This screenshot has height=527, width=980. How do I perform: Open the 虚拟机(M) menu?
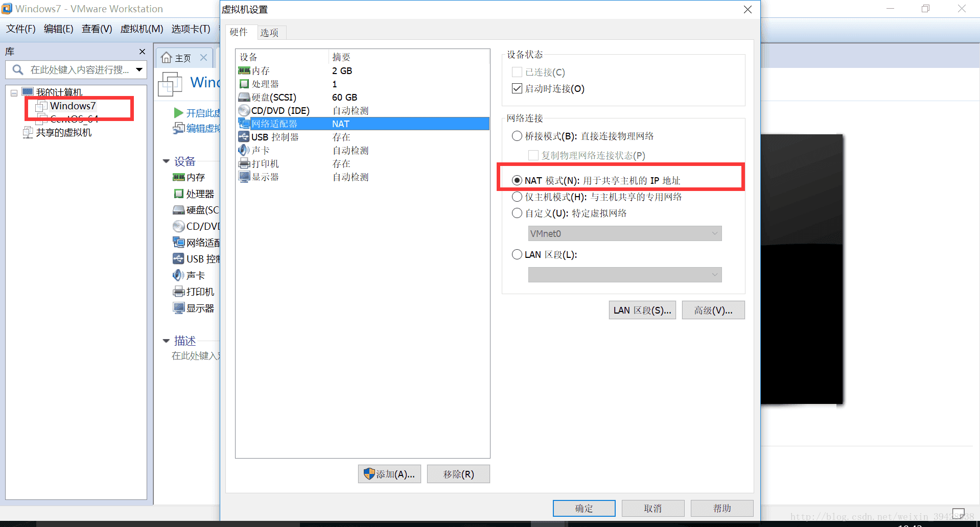pyautogui.click(x=142, y=29)
